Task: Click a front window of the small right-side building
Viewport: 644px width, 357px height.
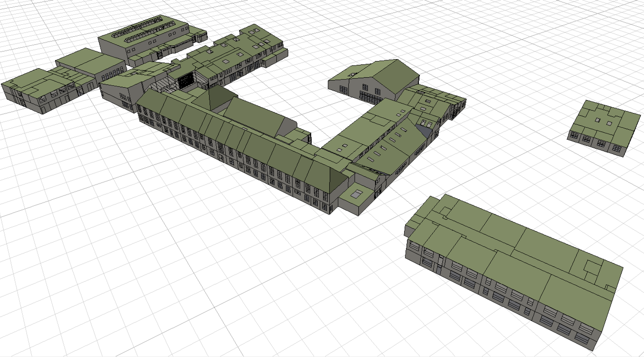Action: pos(587,139)
